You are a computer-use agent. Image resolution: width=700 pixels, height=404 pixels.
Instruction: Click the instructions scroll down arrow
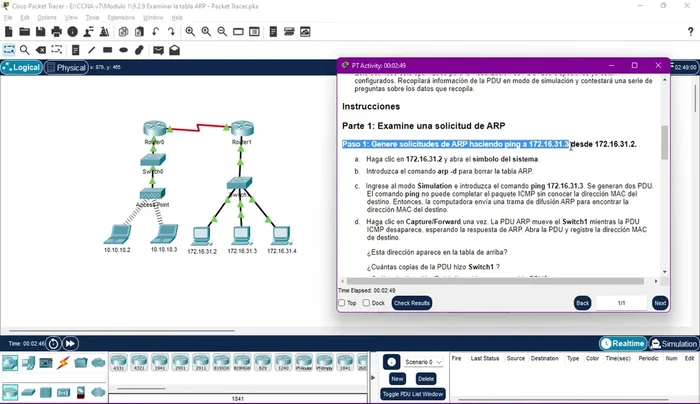(665, 272)
